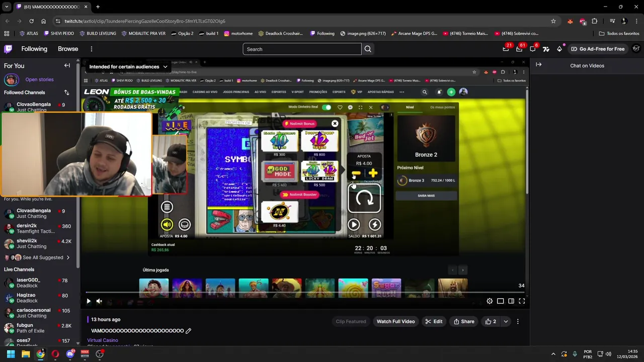
Task: Reload the browser page
Action: click(31, 21)
